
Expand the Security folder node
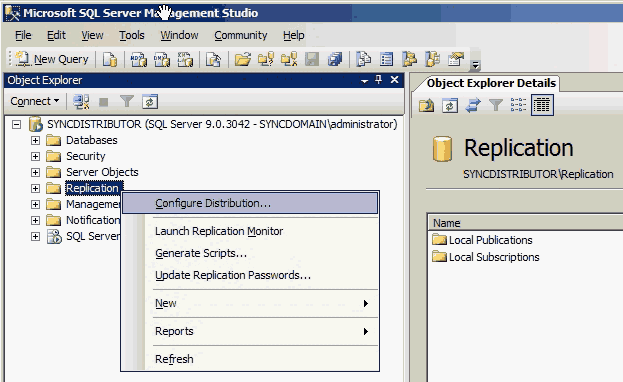click(x=35, y=157)
